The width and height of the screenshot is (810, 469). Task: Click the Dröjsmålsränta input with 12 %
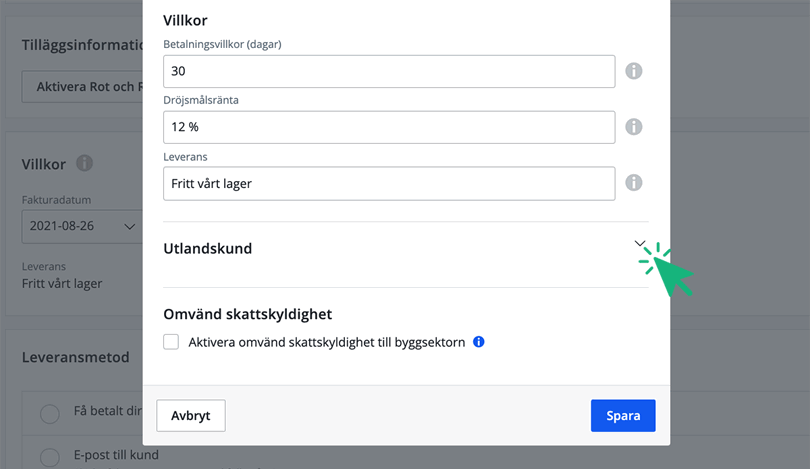tap(389, 127)
